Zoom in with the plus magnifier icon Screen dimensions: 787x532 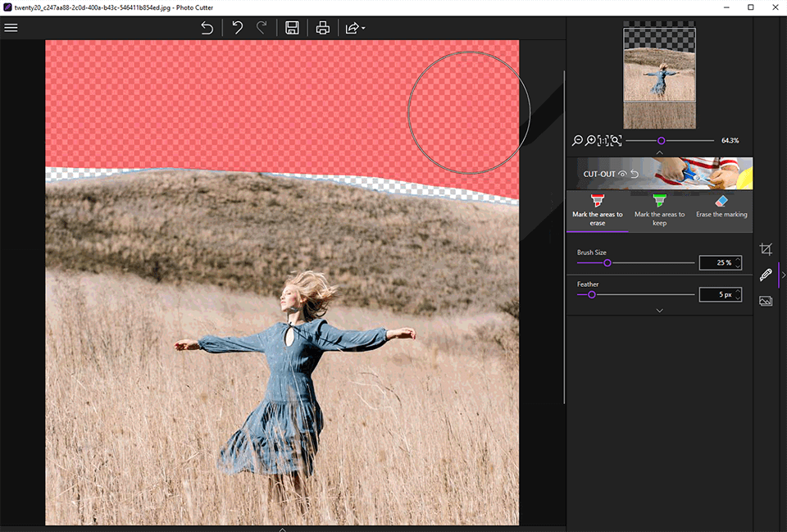(x=590, y=141)
